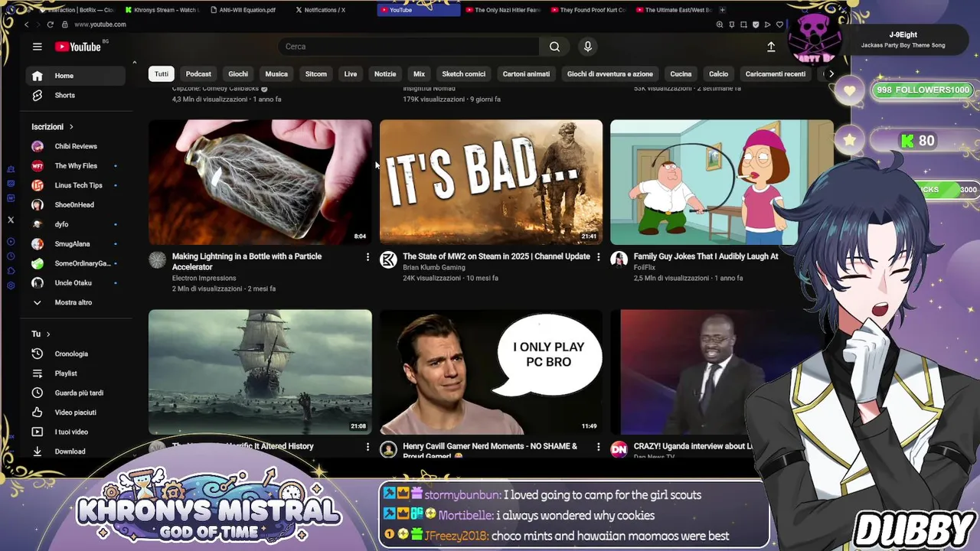Show more category chips with right arrow

831,74
